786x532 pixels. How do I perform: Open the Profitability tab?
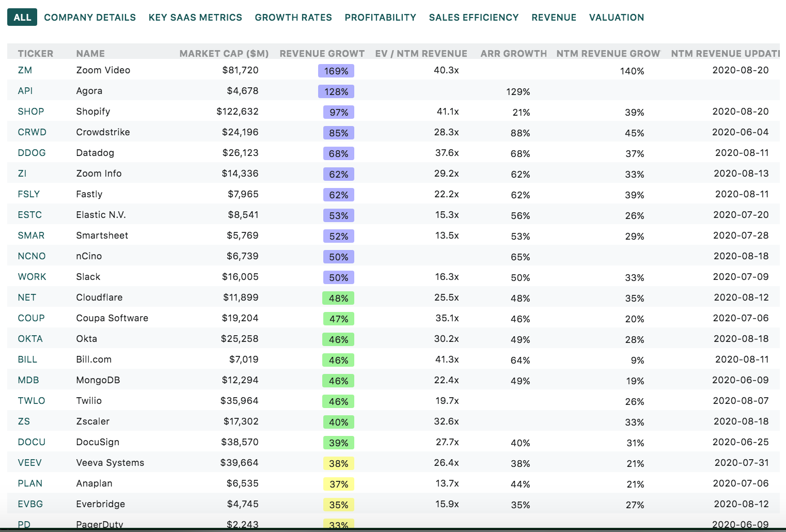(381, 17)
